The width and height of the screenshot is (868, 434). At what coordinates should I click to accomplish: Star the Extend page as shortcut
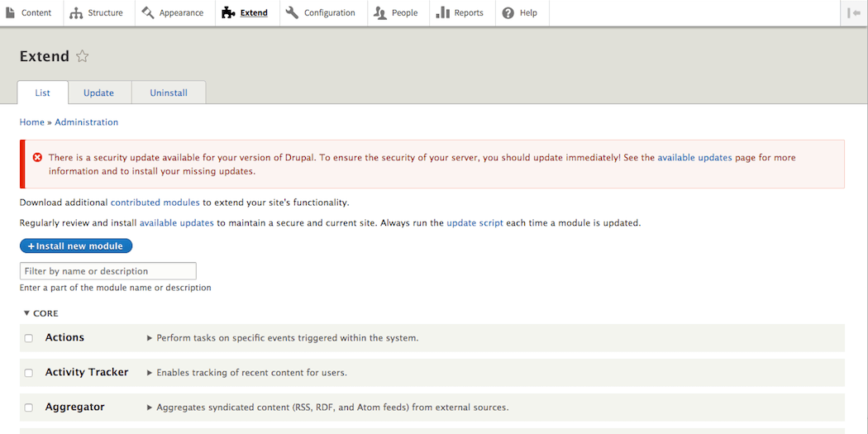[x=82, y=56]
